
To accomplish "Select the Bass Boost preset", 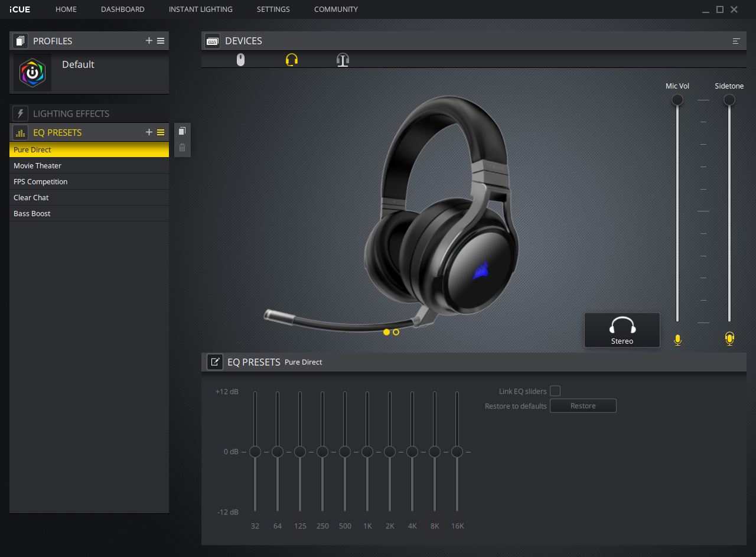I will pyautogui.click(x=89, y=213).
